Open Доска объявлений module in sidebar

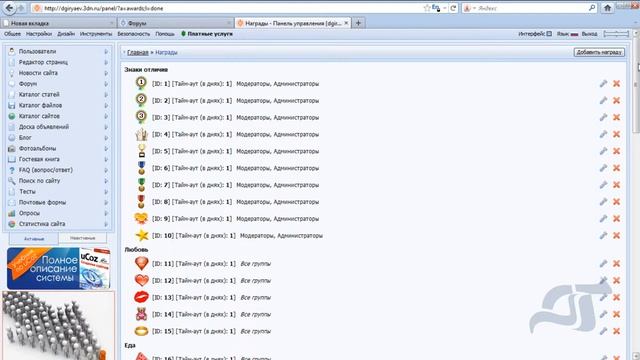point(44,127)
